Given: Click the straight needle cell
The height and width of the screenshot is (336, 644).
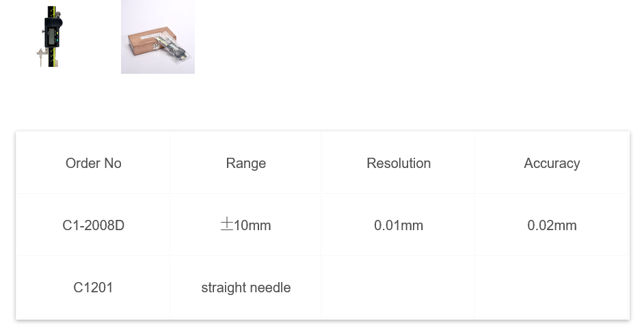Looking at the screenshot, I should pos(246,288).
